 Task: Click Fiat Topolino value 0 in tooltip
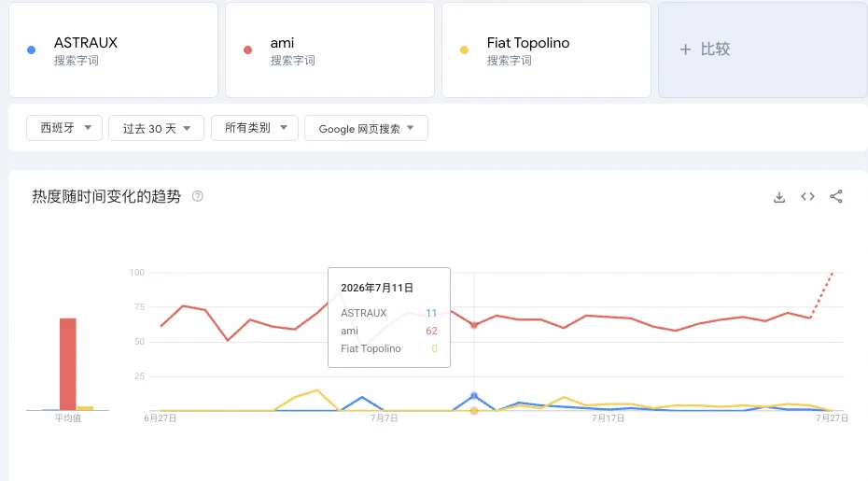click(435, 348)
